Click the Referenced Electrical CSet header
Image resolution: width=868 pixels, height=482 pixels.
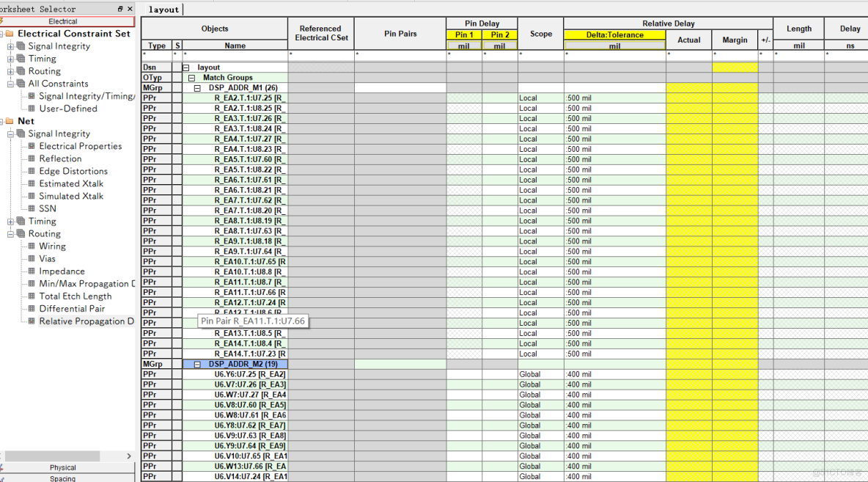321,33
